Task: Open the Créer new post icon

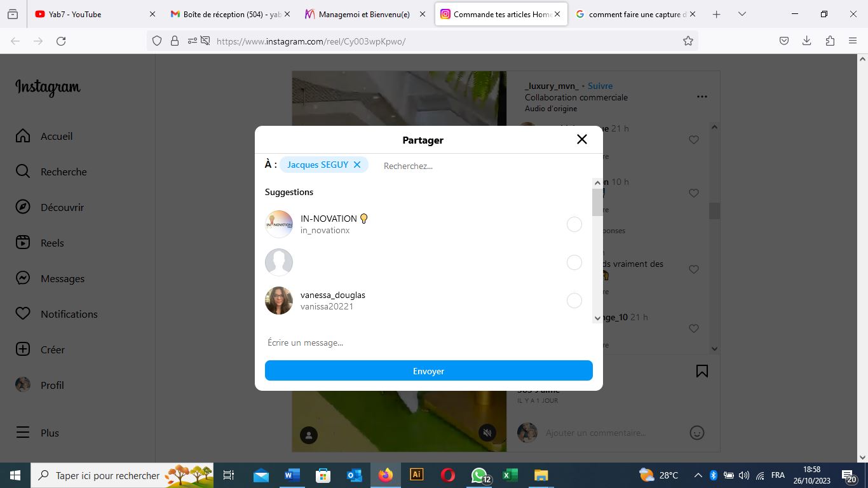Action: click(x=23, y=349)
